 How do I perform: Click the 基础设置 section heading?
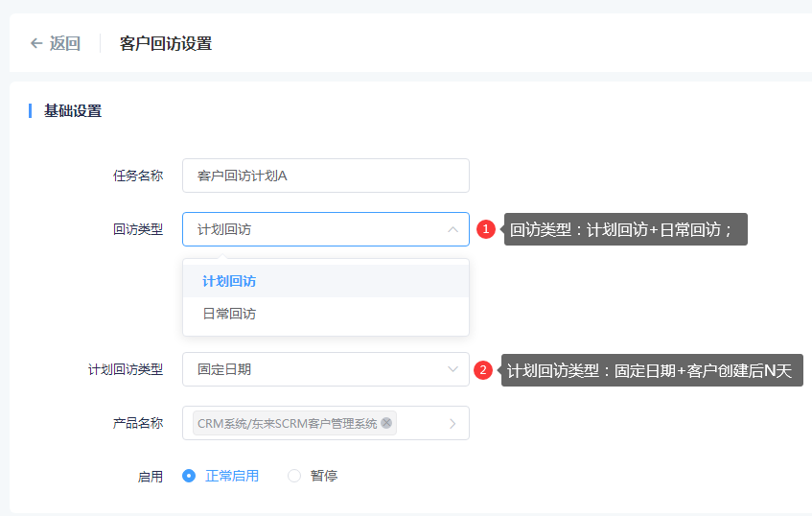click(73, 111)
